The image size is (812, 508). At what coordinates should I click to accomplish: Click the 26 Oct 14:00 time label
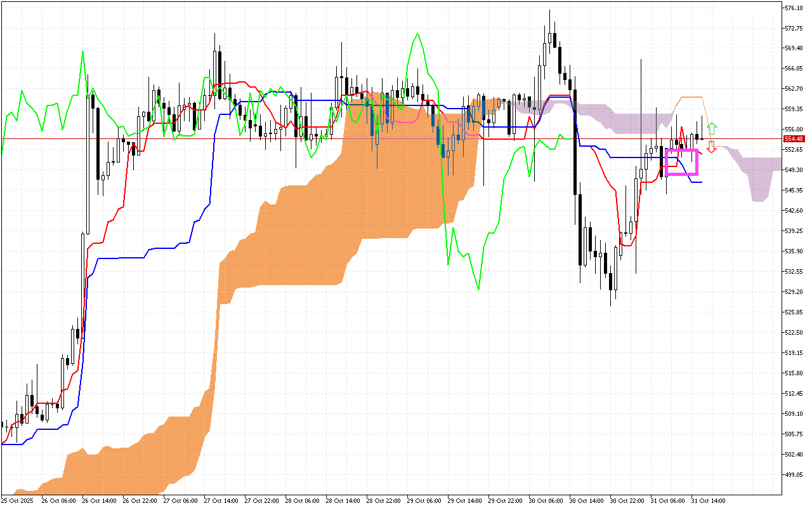point(99,500)
